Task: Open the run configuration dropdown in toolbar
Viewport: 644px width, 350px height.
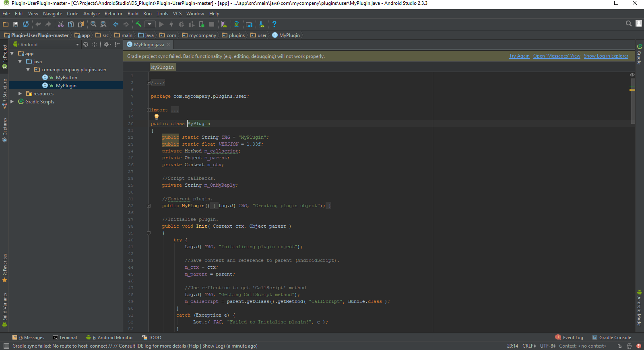Action: click(x=150, y=24)
